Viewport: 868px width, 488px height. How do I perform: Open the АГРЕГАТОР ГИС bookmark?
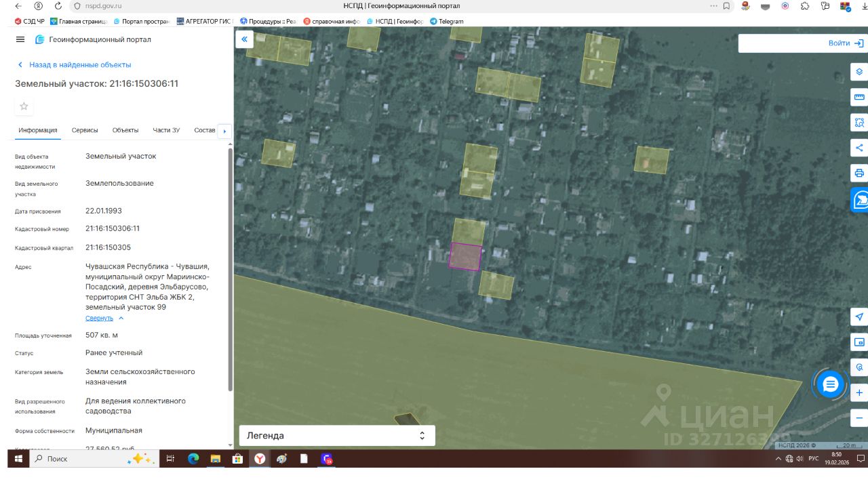tap(205, 21)
